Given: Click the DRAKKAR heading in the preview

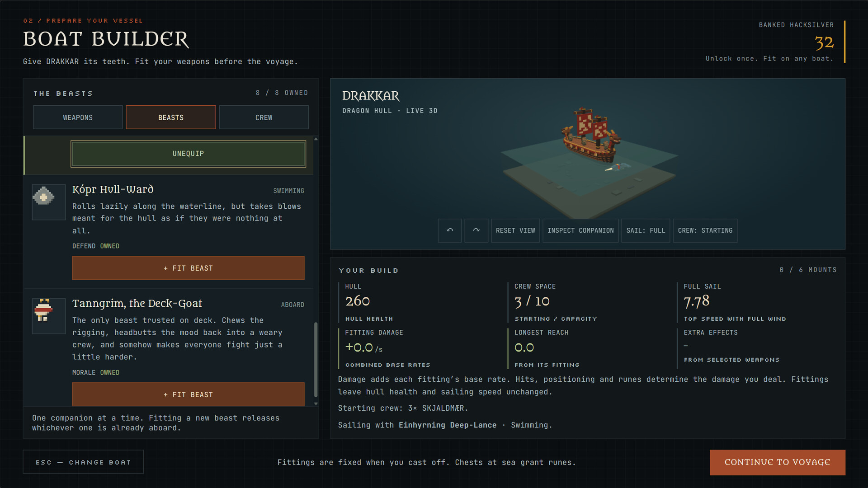Looking at the screenshot, I should (371, 96).
